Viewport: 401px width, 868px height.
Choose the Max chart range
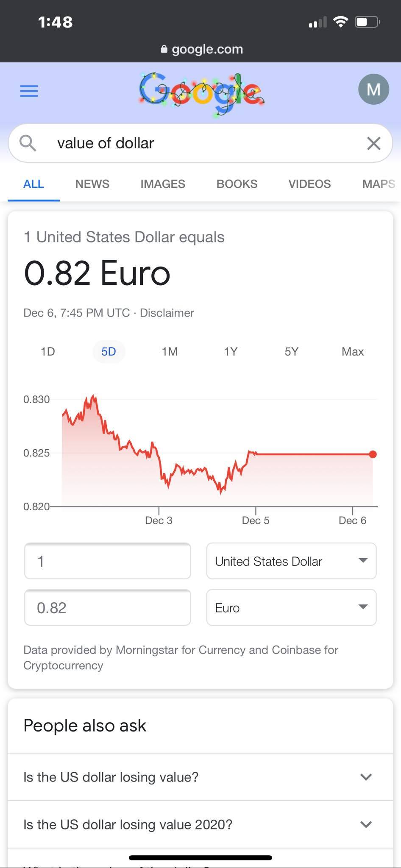[353, 351]
